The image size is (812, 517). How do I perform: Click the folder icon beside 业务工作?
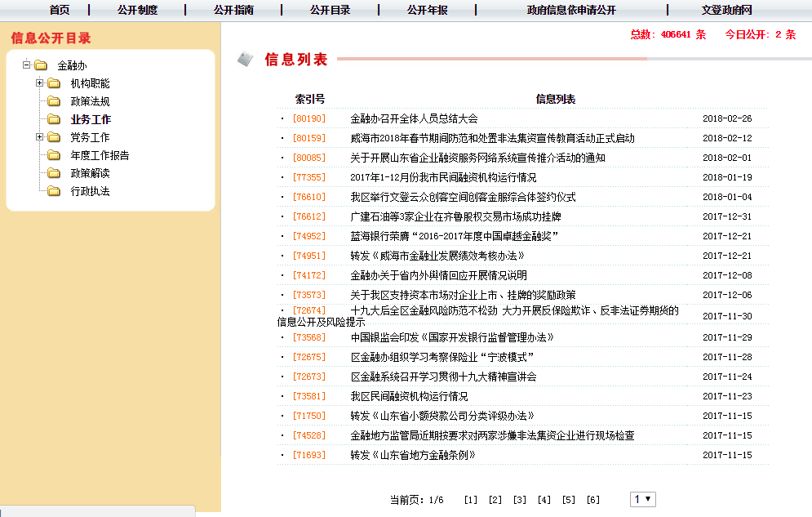[x=54, y=119]
